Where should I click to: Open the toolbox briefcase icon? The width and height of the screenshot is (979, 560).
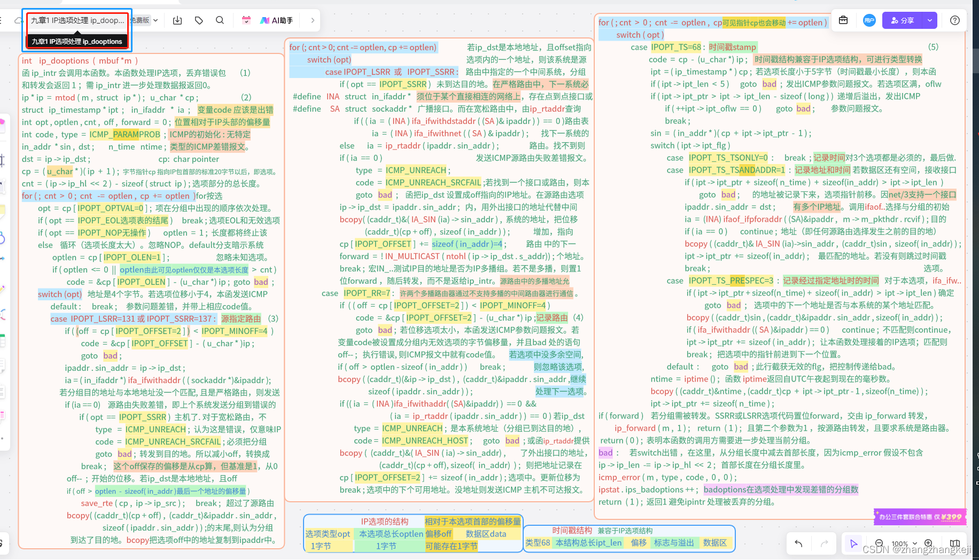[x=843, y=20]
